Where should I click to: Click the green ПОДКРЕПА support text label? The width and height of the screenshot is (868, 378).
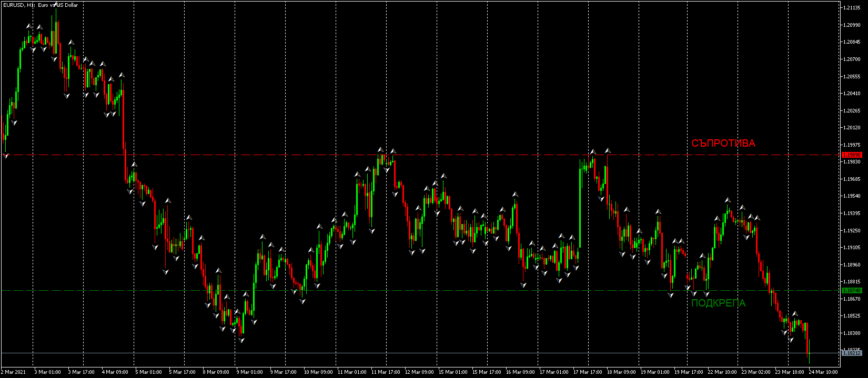coord(718,303)
